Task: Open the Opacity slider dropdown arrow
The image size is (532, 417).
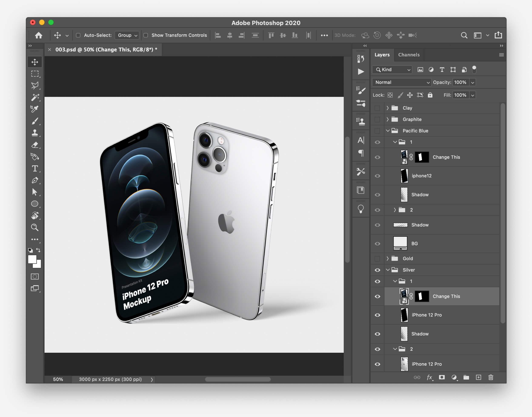Action: point(472,83)
